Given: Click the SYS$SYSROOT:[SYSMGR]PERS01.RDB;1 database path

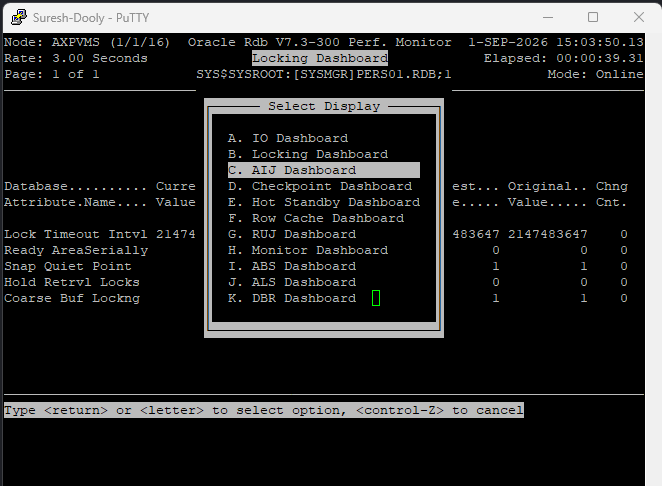Looking at the screenshot, I should 324,74.
